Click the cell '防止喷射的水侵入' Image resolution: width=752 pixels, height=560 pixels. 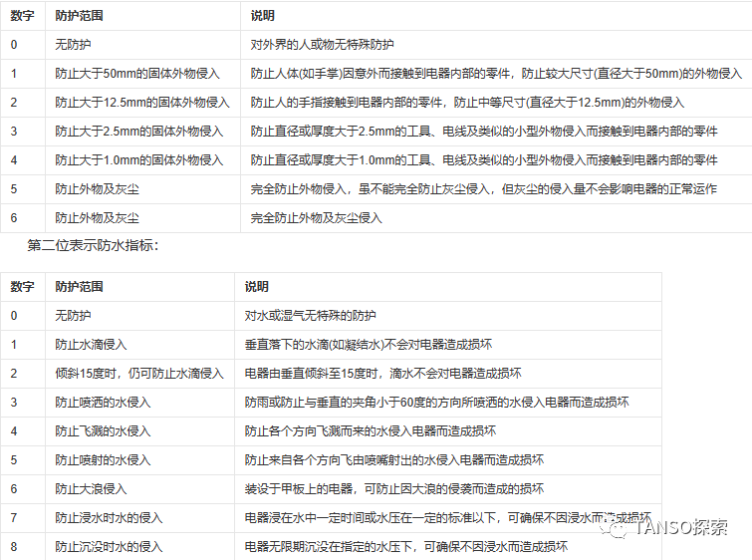click(x=104, y=460)
